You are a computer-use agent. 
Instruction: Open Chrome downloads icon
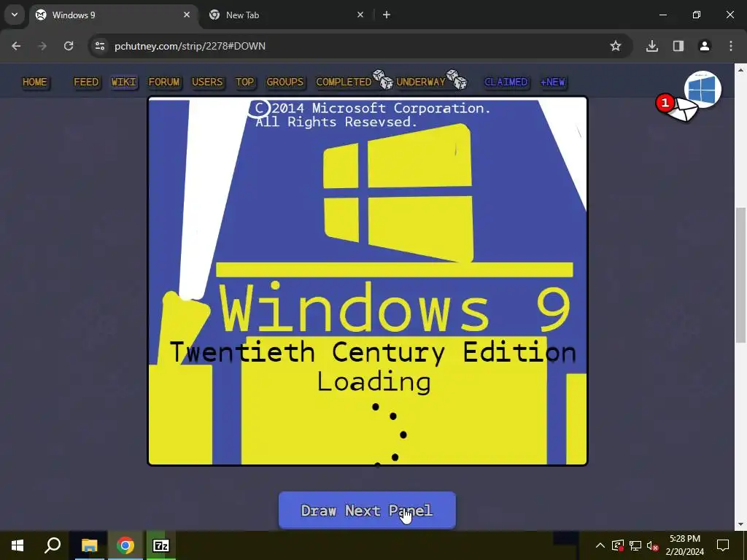coord(652,46)
